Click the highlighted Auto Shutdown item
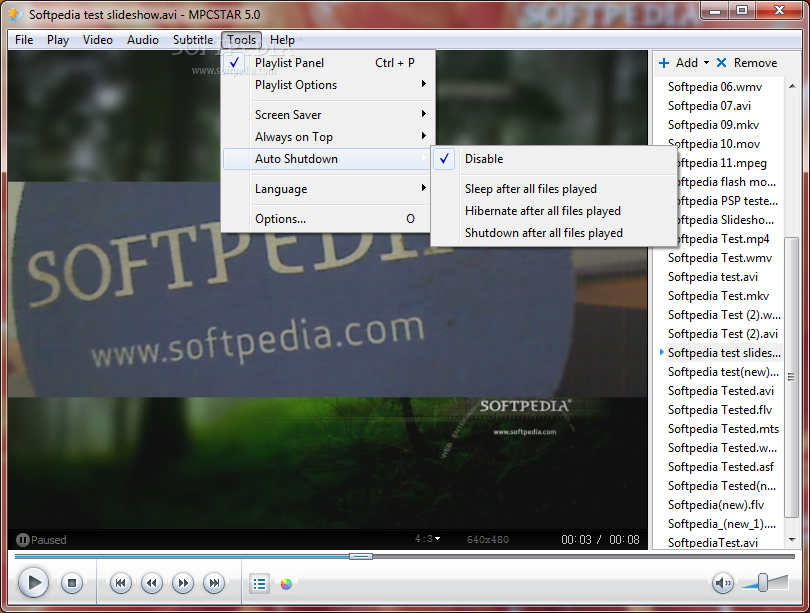This screenshot has height=613, width=810. pos(328,159)
